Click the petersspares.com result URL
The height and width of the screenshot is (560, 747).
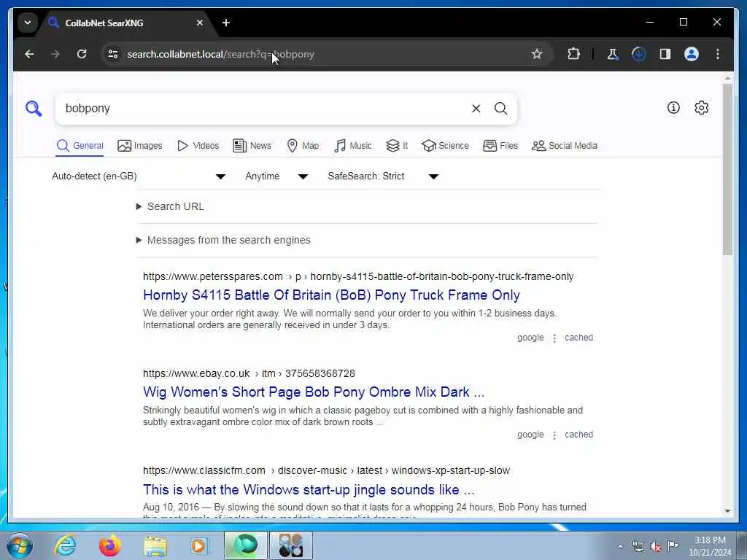358,276
